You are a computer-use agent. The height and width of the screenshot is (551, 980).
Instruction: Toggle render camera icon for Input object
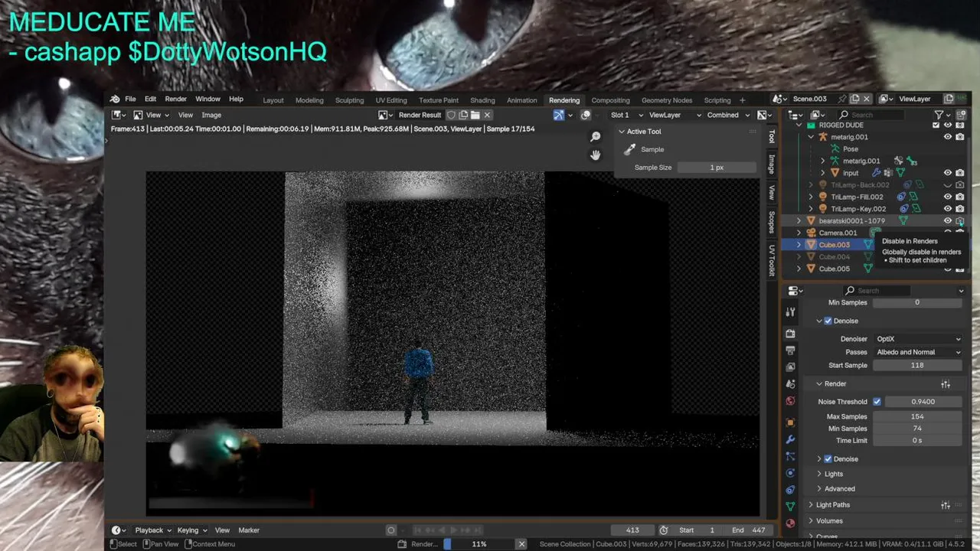(960, 173)
